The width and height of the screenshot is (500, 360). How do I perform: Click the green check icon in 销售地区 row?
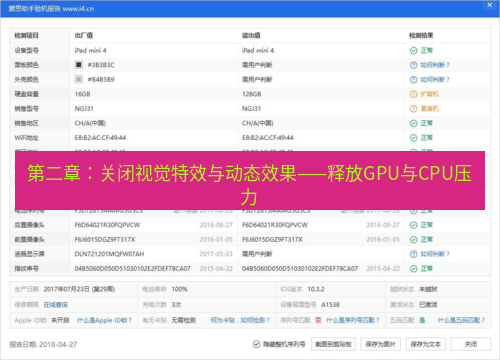[x=413, y=123]
